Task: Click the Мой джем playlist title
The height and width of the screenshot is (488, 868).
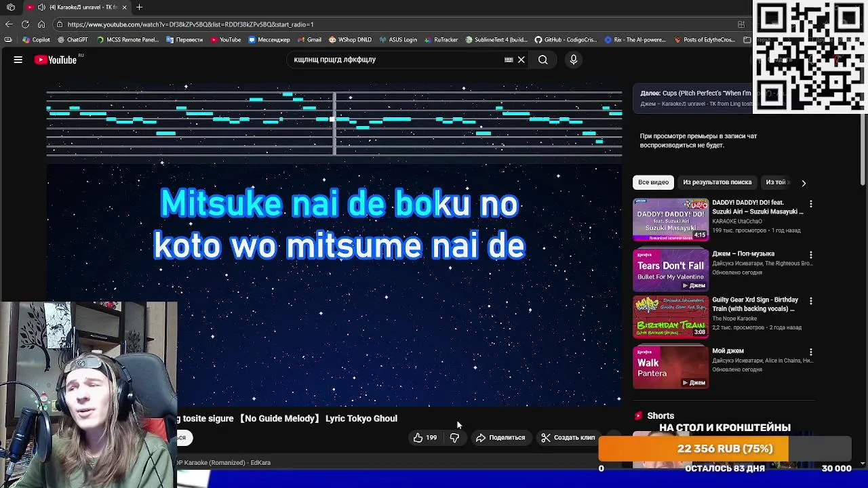Action: point(728,351)
